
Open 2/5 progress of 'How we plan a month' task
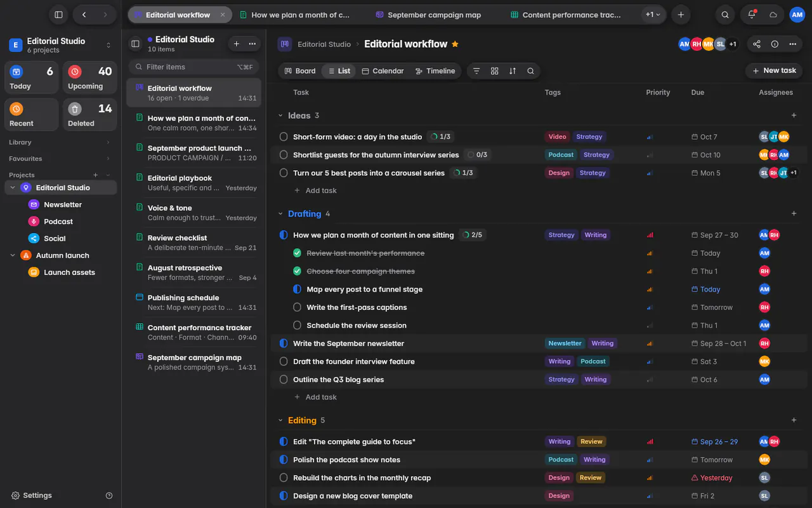point(472,235)
